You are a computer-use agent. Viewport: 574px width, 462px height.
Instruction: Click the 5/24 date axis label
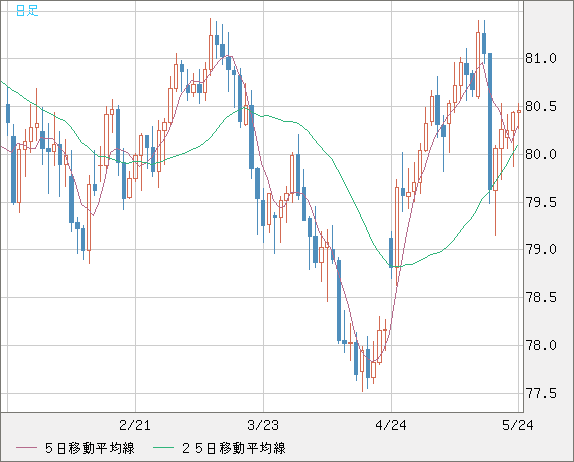(x=518, y=425)
